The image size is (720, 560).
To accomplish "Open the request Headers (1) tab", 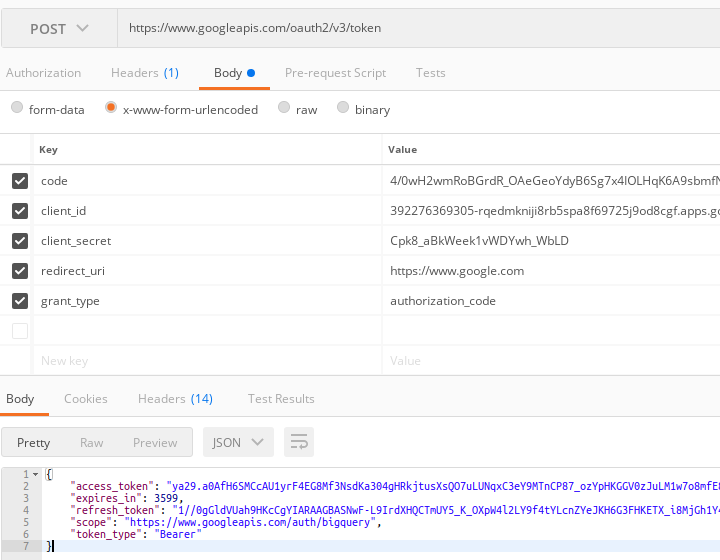I will pos(145,73).
